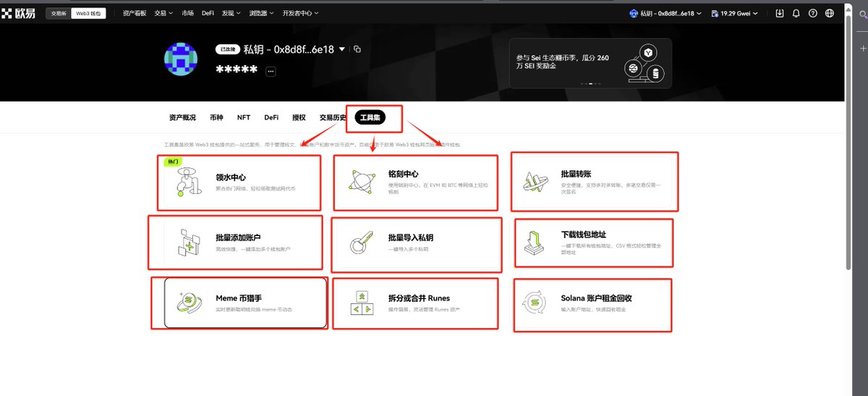Click the download icon in header

coord(780,13)
